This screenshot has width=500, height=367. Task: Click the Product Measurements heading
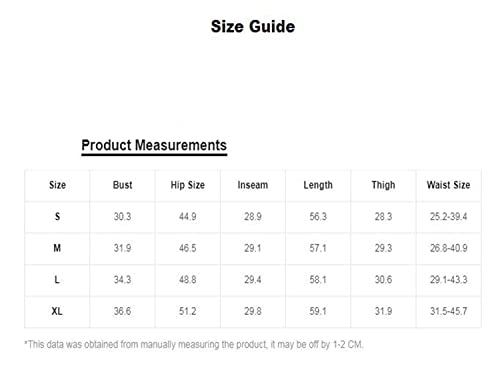pyautogui.click(x=154, y=145)
